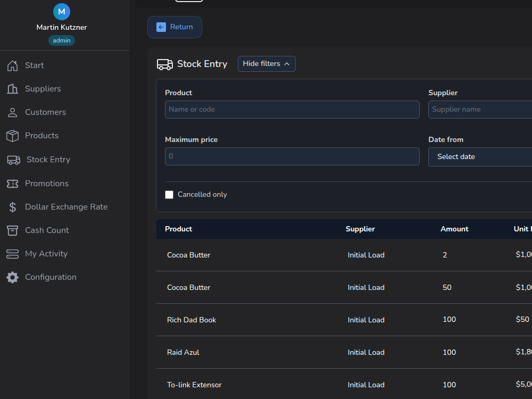
Task: Click Initial Load supplier in Rich Dad Book row
Action: click(366, 320)
